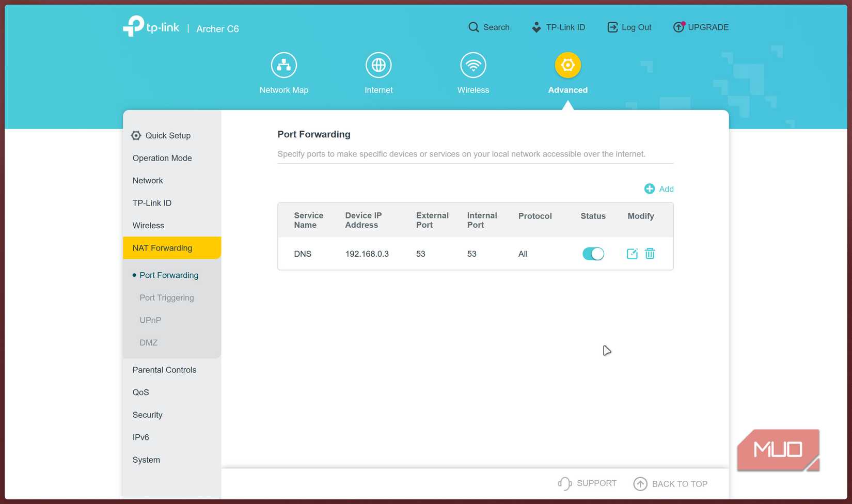Click the Port Forwarding heading

[314, 134]
